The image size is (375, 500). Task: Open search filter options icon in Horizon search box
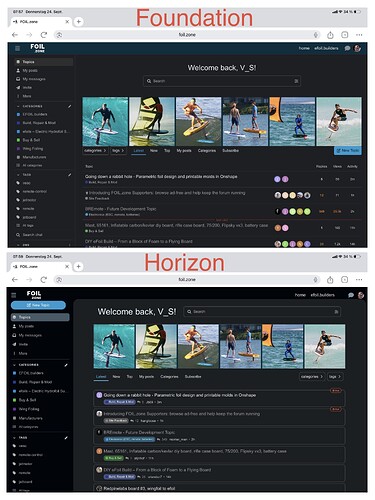point(336,312)
